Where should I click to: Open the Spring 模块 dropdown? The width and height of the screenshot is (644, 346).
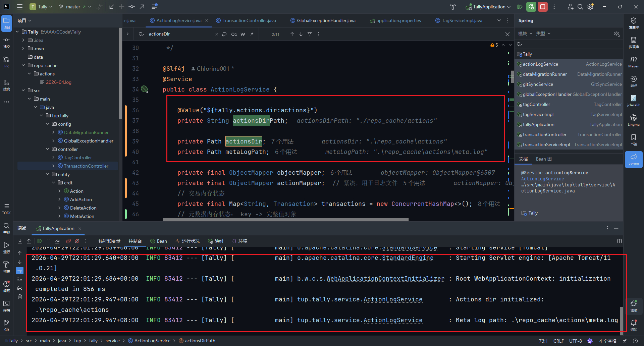click(525, 34)
